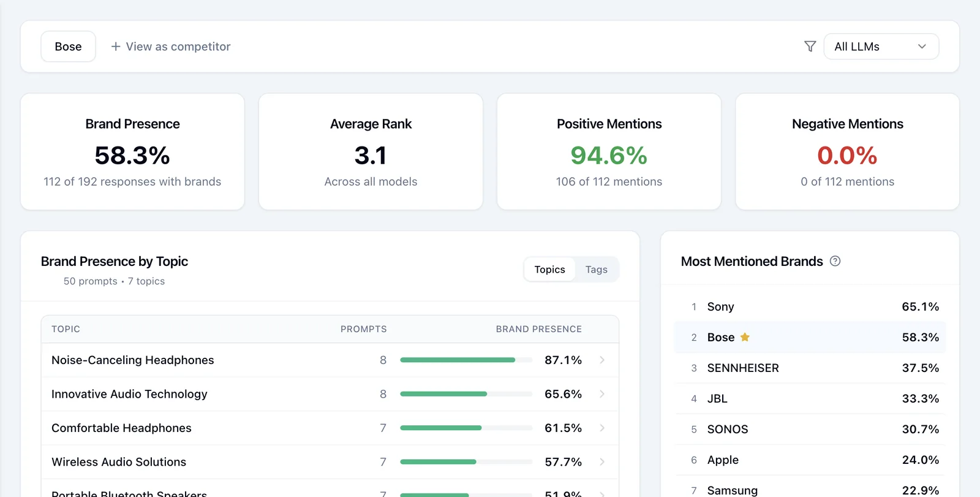980x497 pixels.
Task: Click the Innovative Audio Technology topic name
Action: 129,394
